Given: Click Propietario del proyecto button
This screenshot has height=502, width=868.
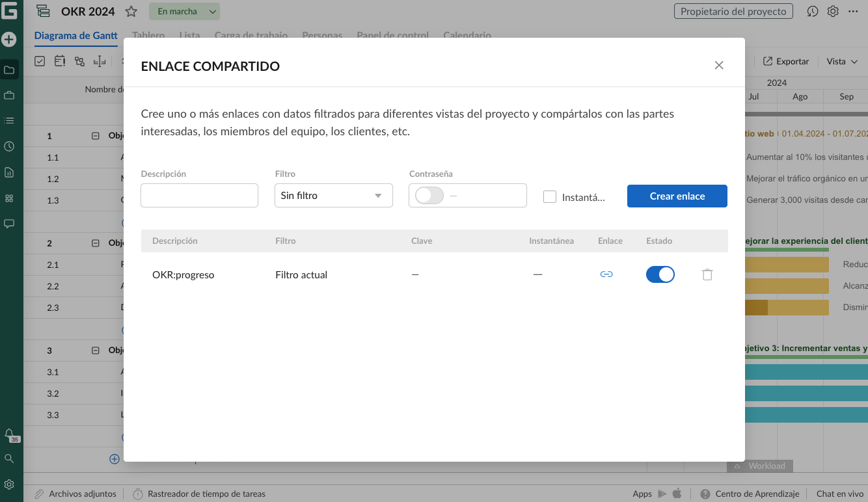Looking at the screenshot, I should (733, 11).
